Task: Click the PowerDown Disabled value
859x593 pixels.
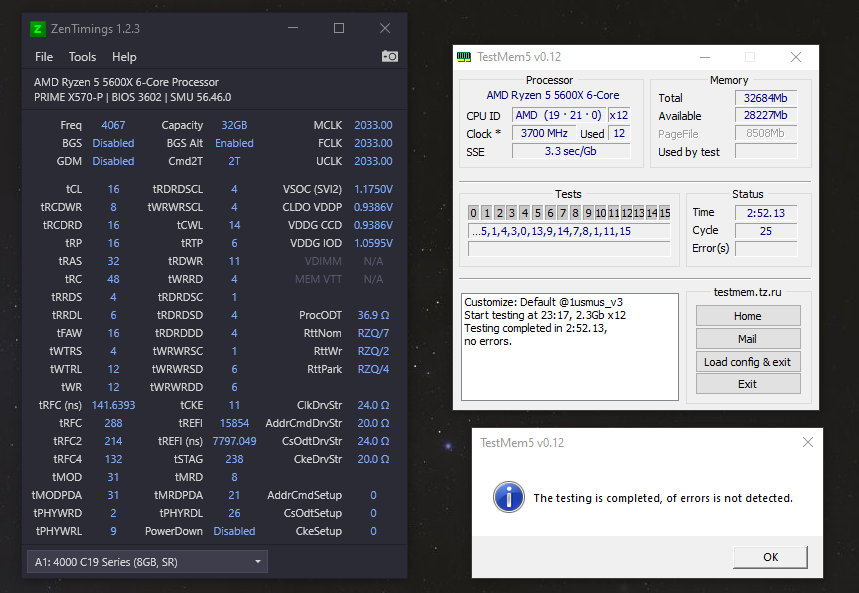Action: [x=234, y=531]
